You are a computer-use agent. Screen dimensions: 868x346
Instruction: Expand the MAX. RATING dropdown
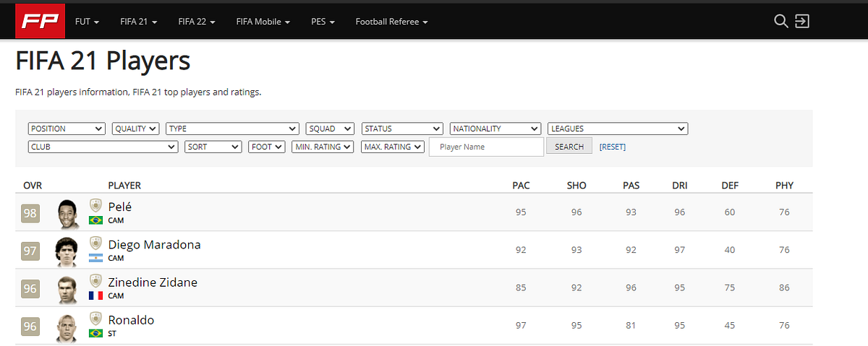point(391,147)
